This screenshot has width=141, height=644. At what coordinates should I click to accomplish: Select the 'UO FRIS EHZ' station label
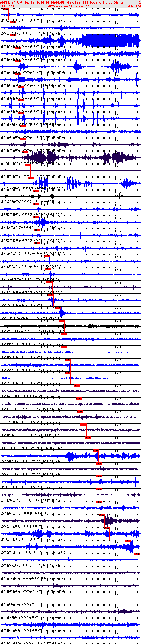(10, 98)
